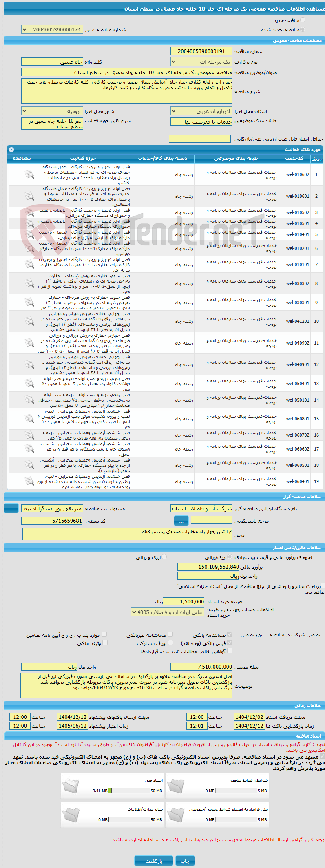Image resolution: width=325 pixels, height=868 pixels.
Task: Open lookup button beside مسئول ثبت مناقصه
Action: tap(11, 508)
